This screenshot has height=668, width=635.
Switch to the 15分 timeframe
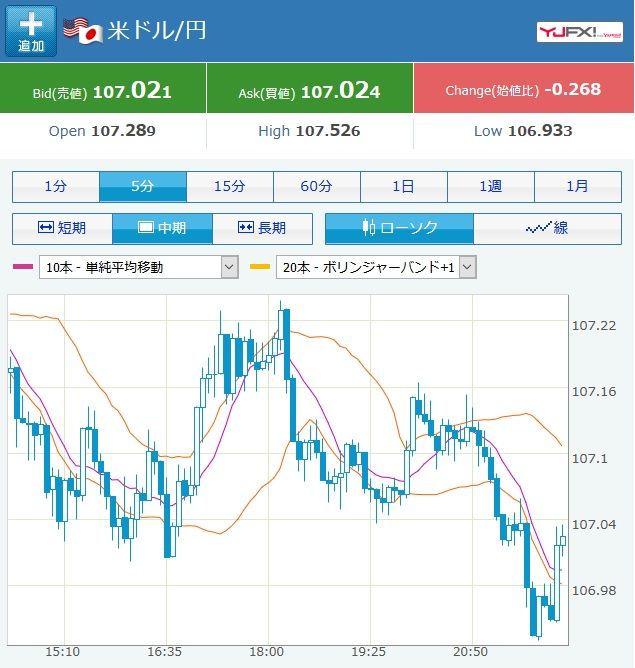pyautogui.click(x=230, y=187)
